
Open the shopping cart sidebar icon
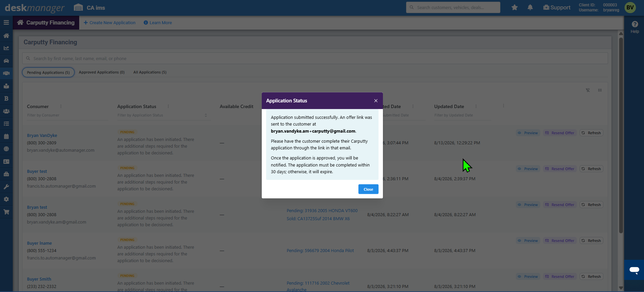click(6, 212)
